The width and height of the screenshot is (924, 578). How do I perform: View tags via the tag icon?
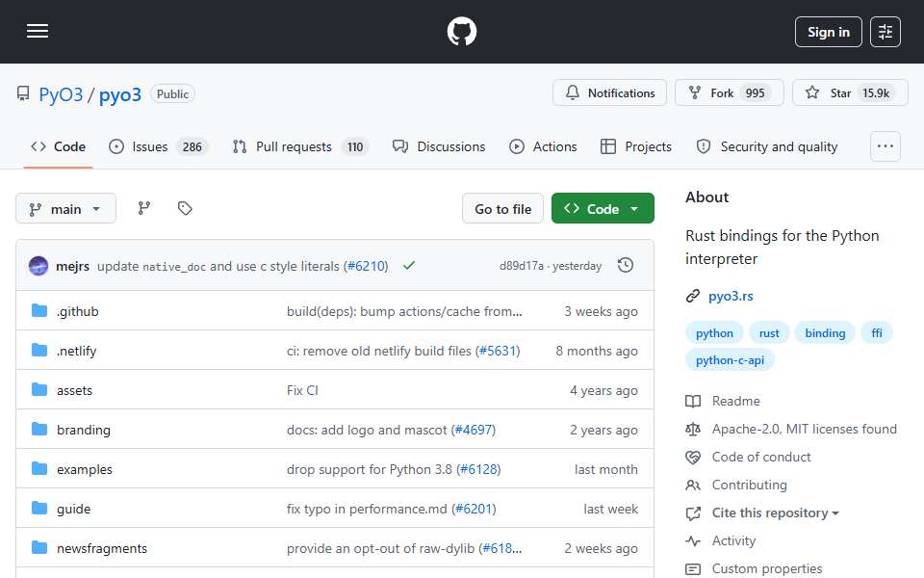(185, 208)
